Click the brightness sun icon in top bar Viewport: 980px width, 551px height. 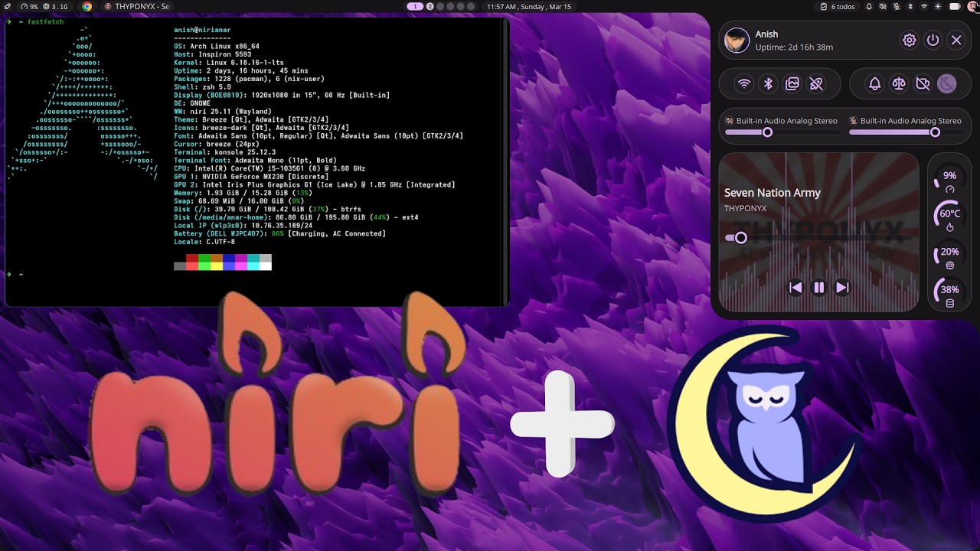pyautogui.click(x=938, y=6)
